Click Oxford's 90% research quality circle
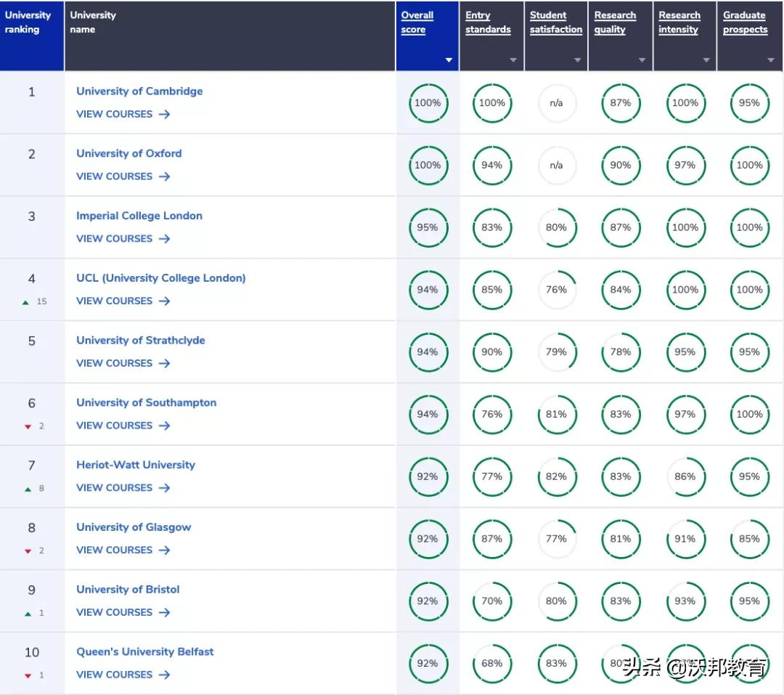 [x=621, y=166]
